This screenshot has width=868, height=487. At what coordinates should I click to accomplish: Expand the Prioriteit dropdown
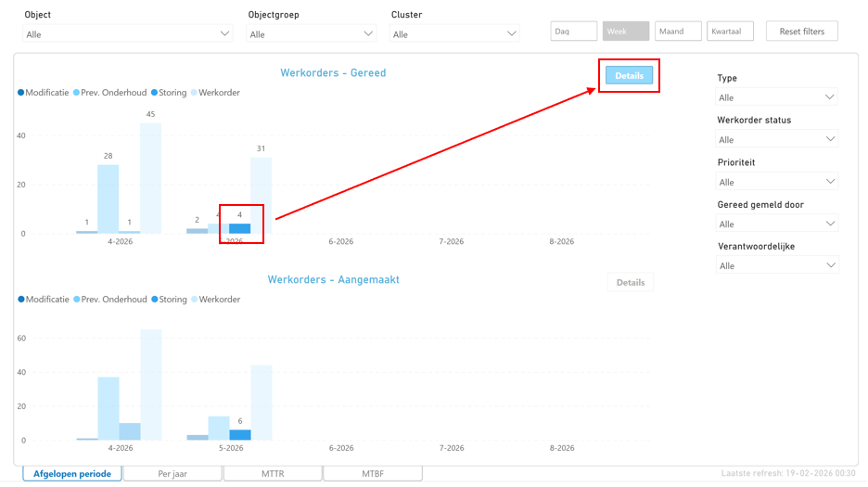777,182
